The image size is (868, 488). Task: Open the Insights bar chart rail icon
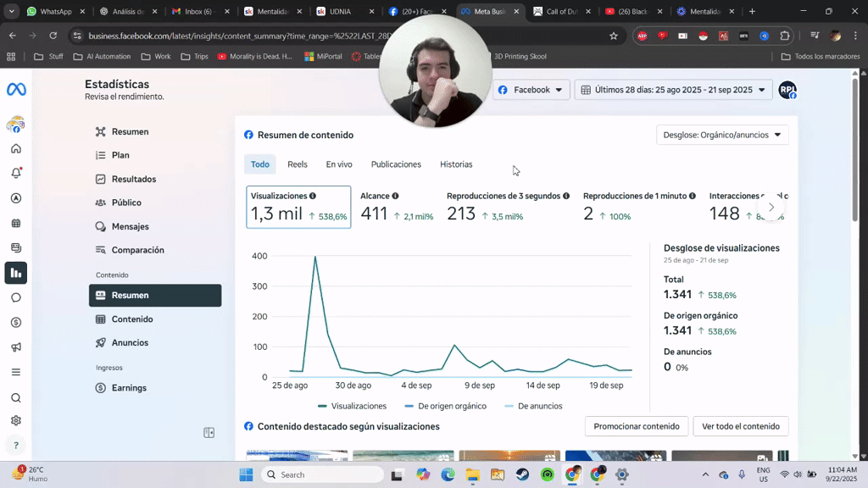click(16, 273)
